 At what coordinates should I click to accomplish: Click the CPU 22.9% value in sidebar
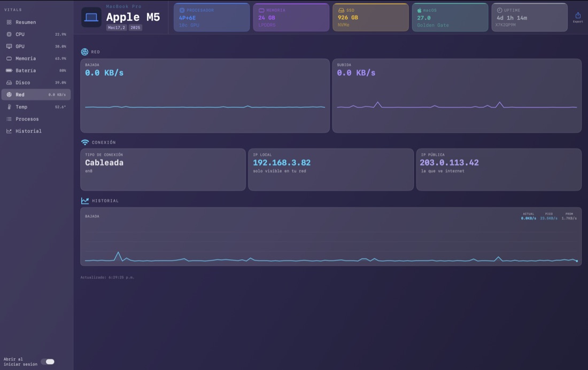click(x=61, y=35)
